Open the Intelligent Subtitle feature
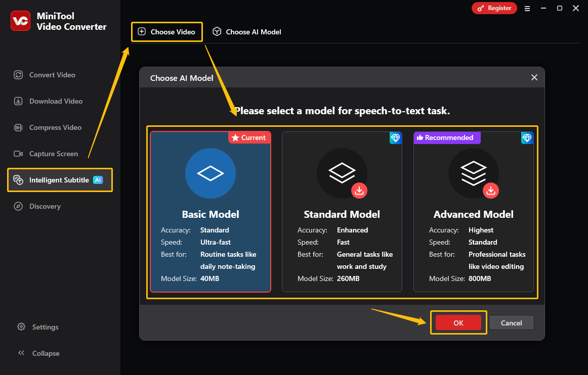Screen dimensions: 588x375 [58, 180]
